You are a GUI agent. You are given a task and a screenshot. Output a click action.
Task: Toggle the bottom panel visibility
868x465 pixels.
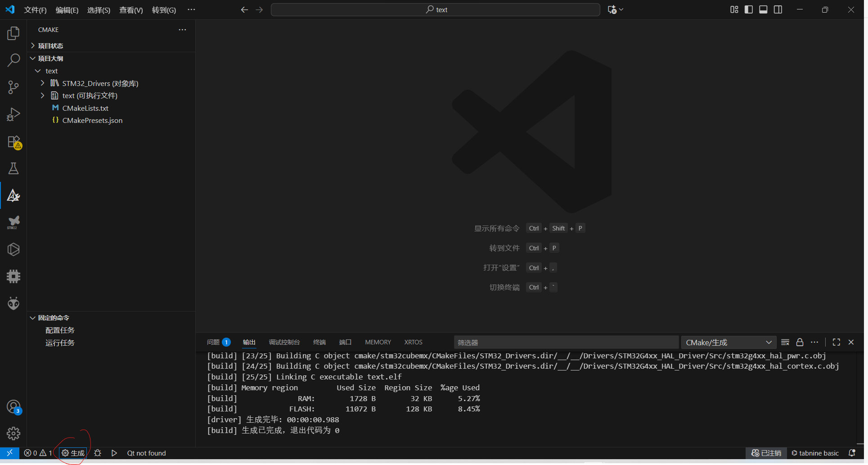pos(763,9)
